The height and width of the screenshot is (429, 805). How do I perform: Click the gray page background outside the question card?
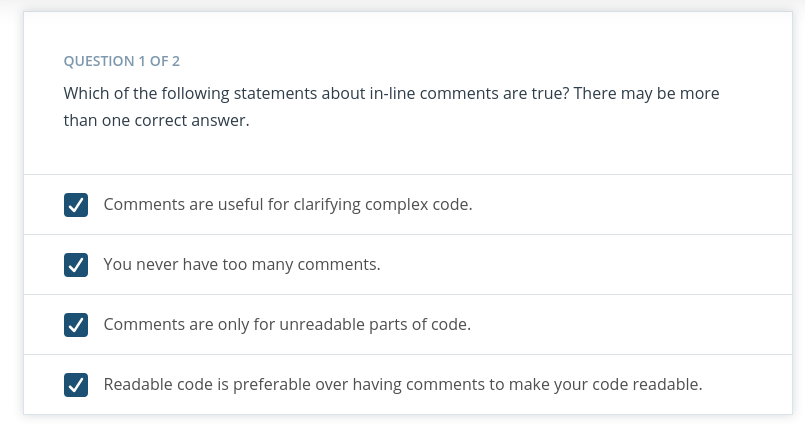11,216
